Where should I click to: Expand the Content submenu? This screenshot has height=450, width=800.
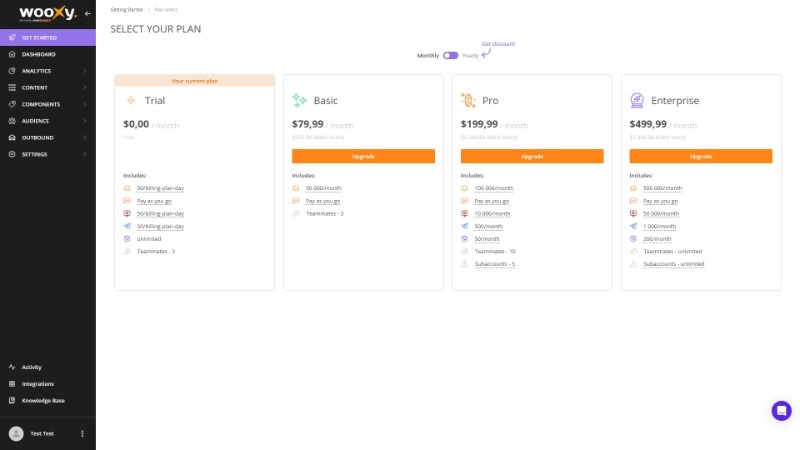85,88
